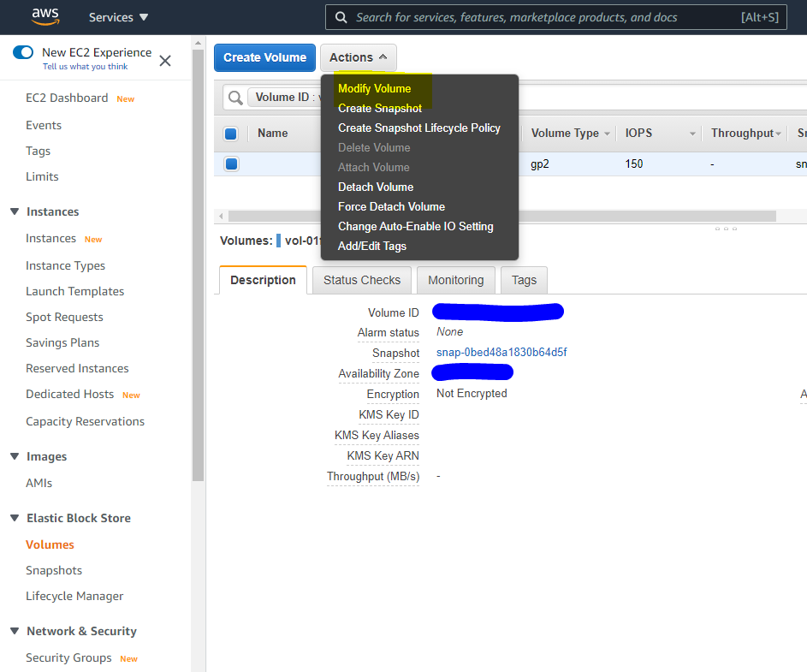Uncheck the gp2 volume row checkbox
This screenshot has width=807, height=672.
[x=232, y=164]
